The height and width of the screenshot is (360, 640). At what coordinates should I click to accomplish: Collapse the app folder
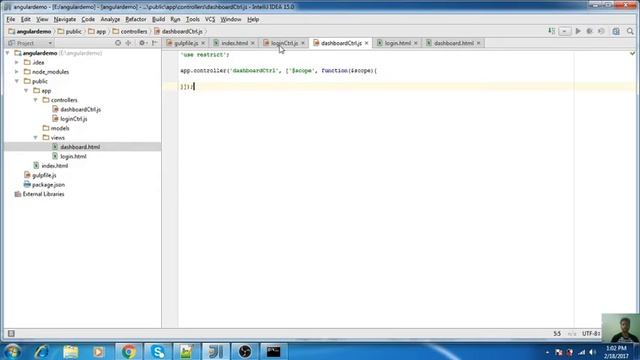tap(26, 91)
